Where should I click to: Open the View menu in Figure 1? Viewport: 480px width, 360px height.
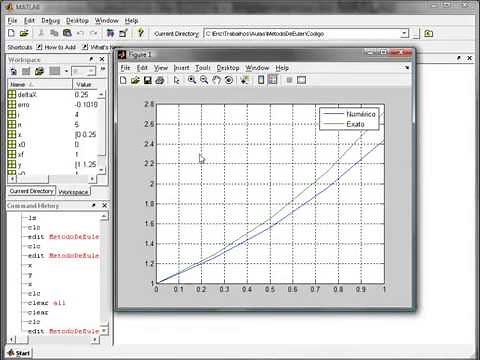tap(161, 68)
